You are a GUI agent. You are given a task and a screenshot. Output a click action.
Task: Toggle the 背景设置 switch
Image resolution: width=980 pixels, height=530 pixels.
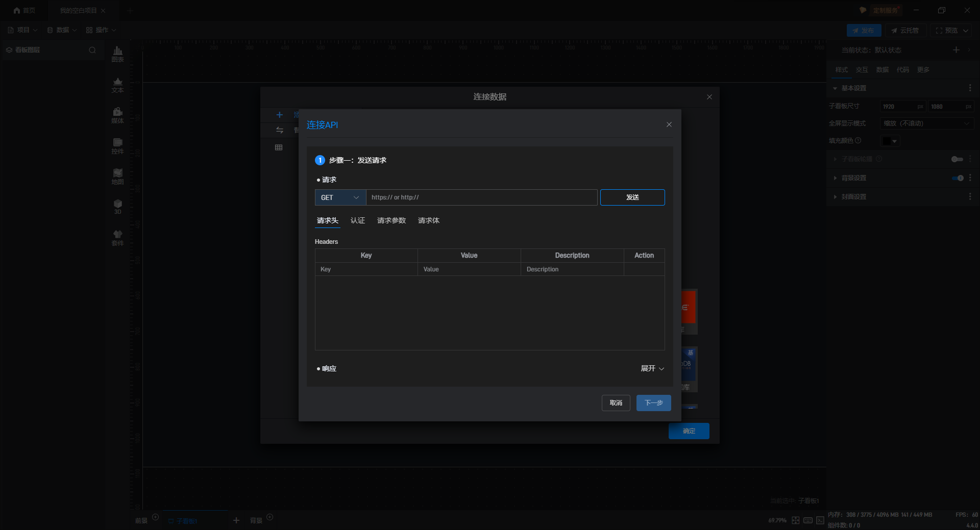point(958,178)
